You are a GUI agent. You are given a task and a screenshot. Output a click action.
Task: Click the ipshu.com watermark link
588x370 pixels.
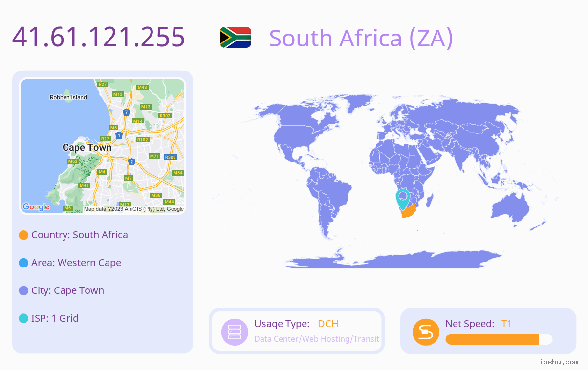pyautogui.click(x=559, y=362)
